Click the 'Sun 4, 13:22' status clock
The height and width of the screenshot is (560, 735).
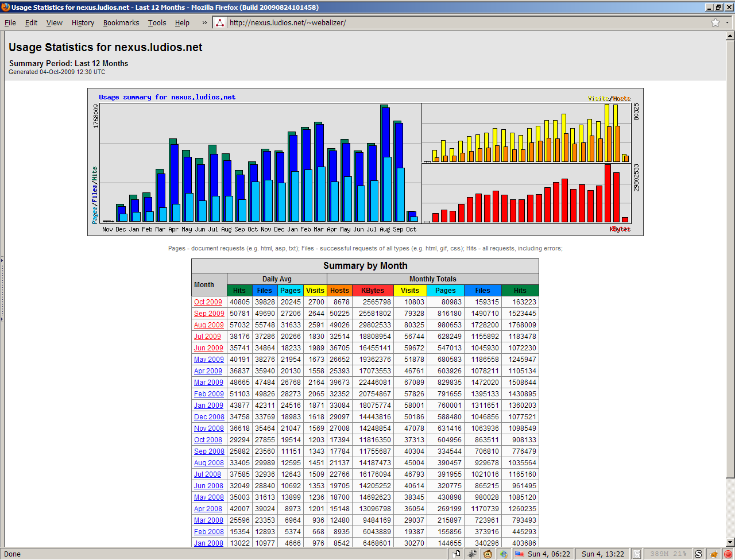coord(602,554)
